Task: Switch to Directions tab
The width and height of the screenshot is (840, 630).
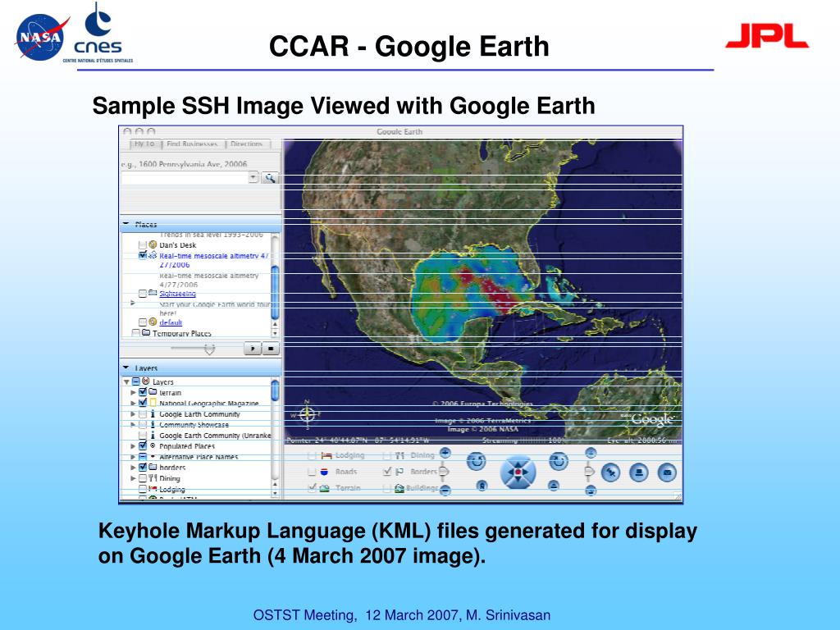Action: 247,144
